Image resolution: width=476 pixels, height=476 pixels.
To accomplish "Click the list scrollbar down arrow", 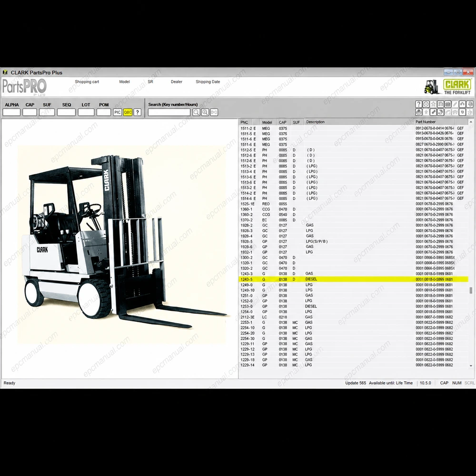I will point(471,366).
